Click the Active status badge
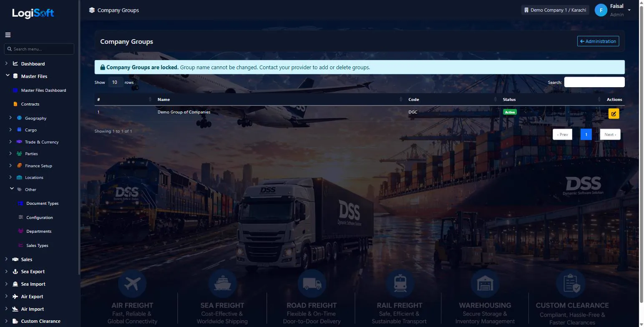The image size is (644, 327). [510, 112]
